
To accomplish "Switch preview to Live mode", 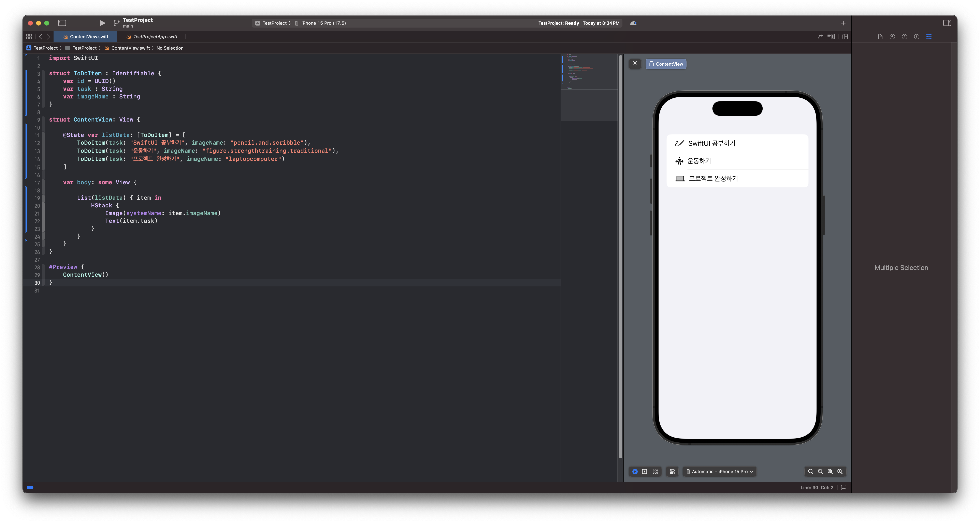I will click(x=635, y=471).
